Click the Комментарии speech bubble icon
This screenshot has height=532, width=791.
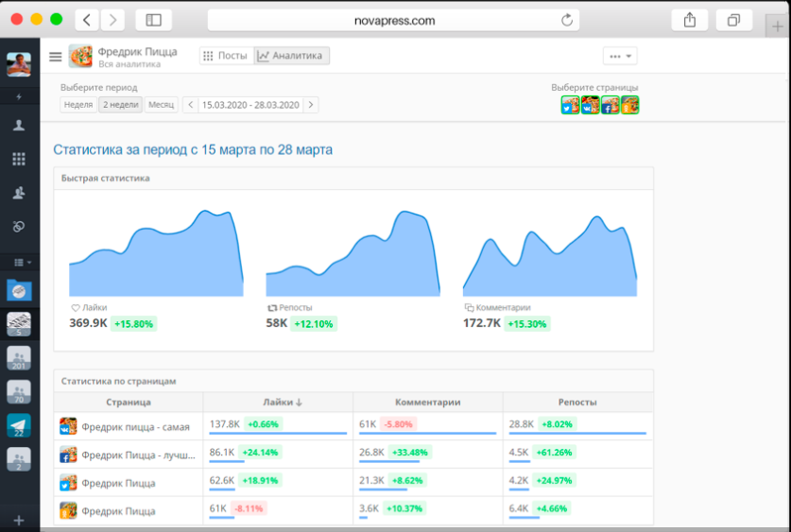[469, 308]
